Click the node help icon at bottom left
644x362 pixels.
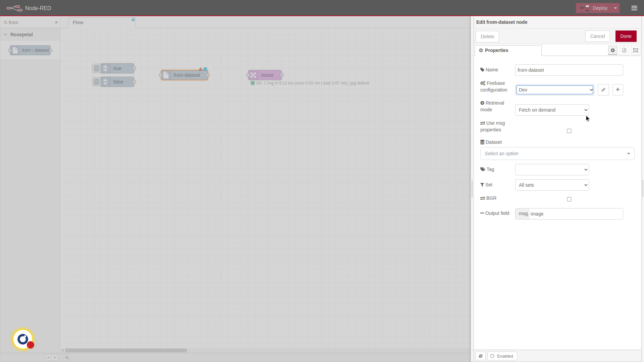(481, 356)
